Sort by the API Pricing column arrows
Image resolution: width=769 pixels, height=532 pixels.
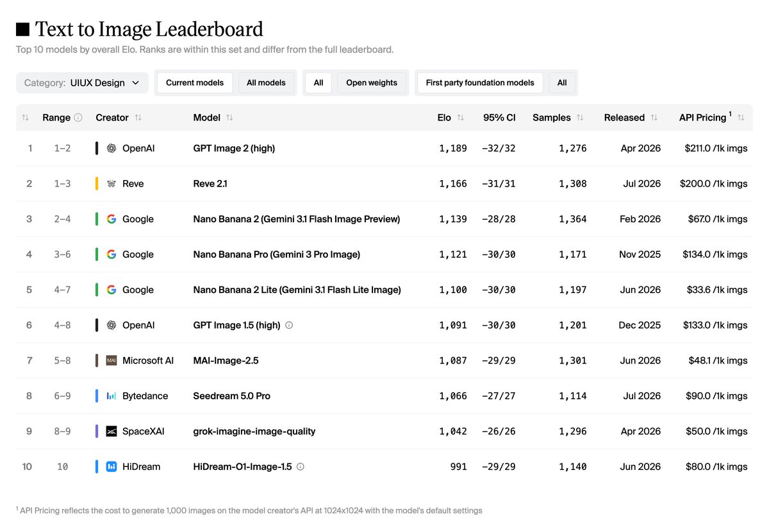tap(741, 117)
